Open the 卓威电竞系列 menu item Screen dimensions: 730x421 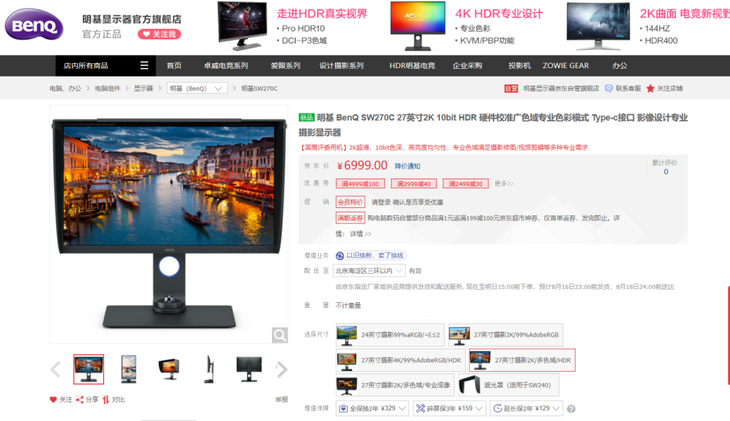[226, 66]
